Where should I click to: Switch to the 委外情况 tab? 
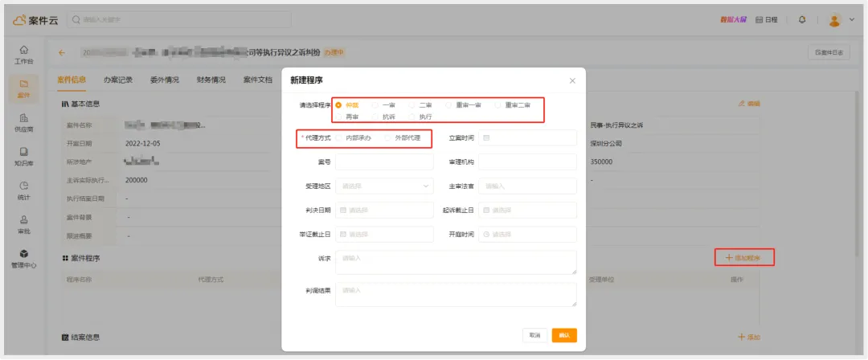[x=165, y=80]
